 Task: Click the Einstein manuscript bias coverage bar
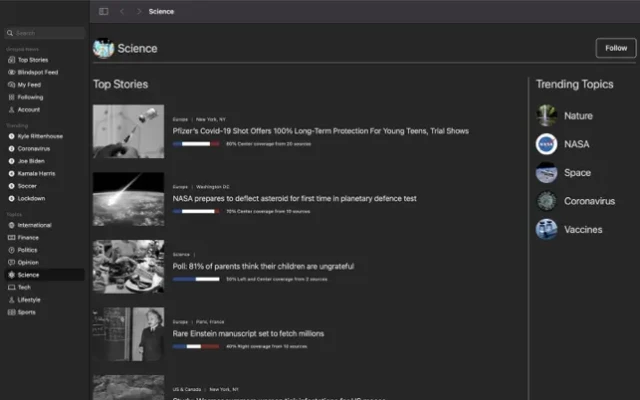pyautogui.click(x=196, y=346)
